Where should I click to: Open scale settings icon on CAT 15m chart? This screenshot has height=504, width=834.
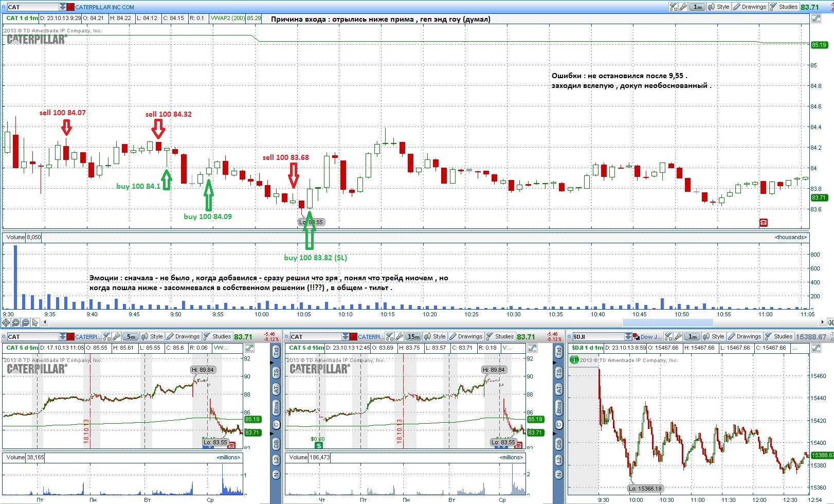[x=533, y=348]
